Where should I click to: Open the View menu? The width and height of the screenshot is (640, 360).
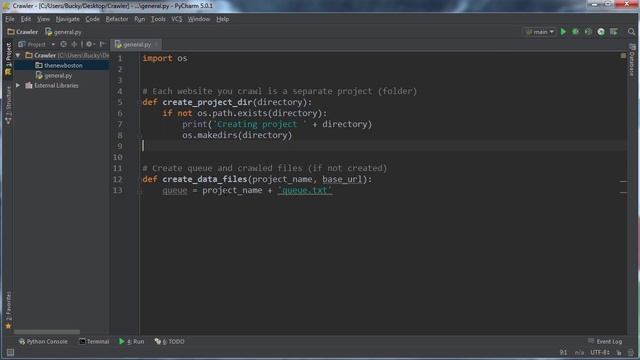[43, 19]
